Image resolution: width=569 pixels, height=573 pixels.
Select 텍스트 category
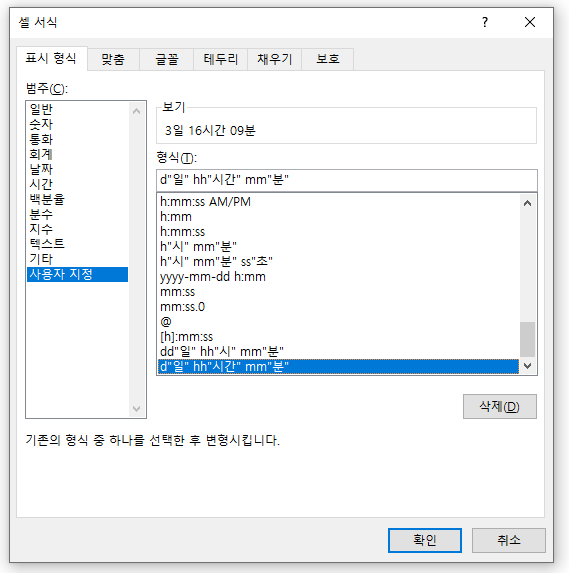77,244
